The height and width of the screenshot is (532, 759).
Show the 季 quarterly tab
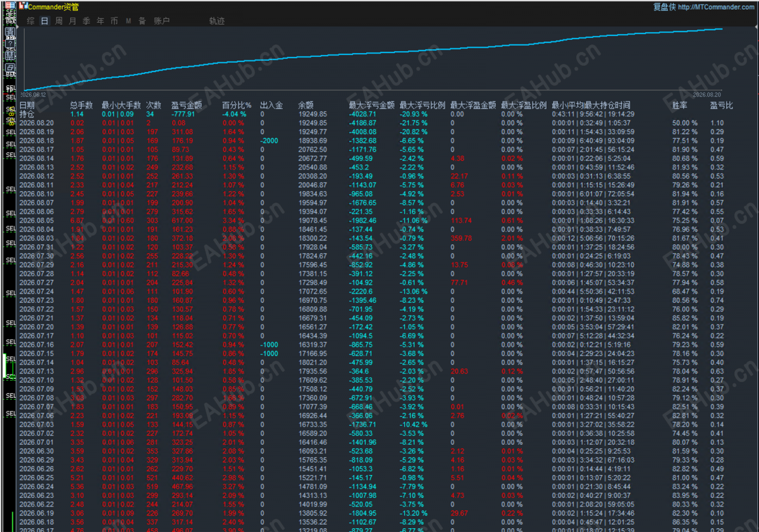pos(87,21)
